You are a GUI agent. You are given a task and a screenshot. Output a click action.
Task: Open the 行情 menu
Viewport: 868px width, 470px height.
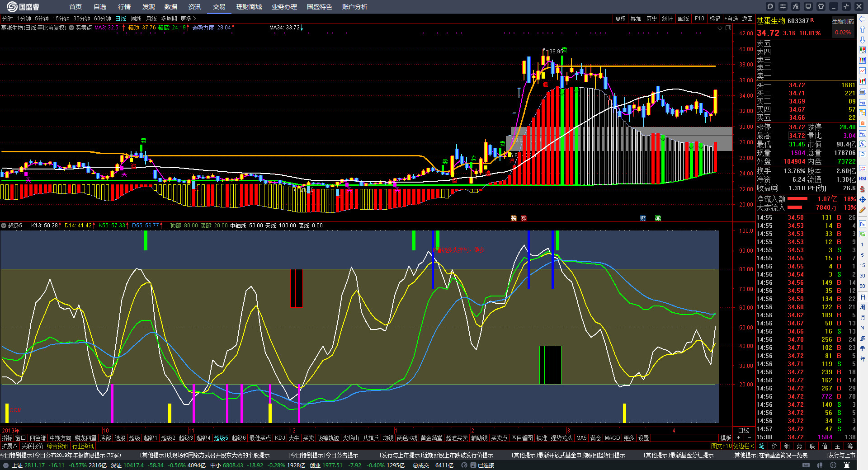(x=124, y=7)
